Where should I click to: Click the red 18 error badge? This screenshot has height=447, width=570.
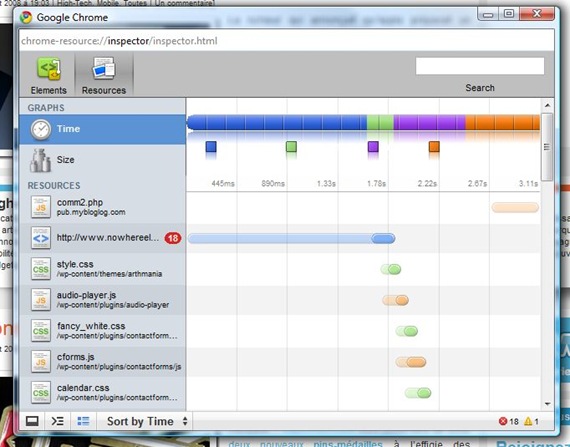173,238
